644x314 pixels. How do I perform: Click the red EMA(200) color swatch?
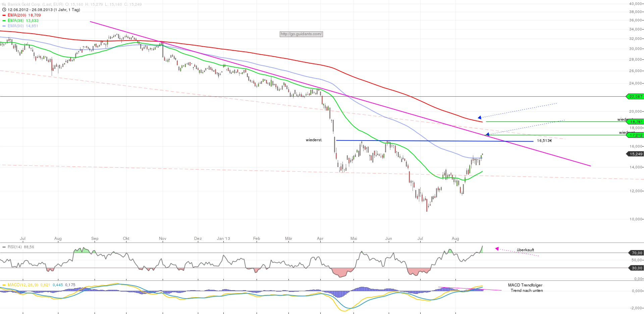[x=4, y=15]
